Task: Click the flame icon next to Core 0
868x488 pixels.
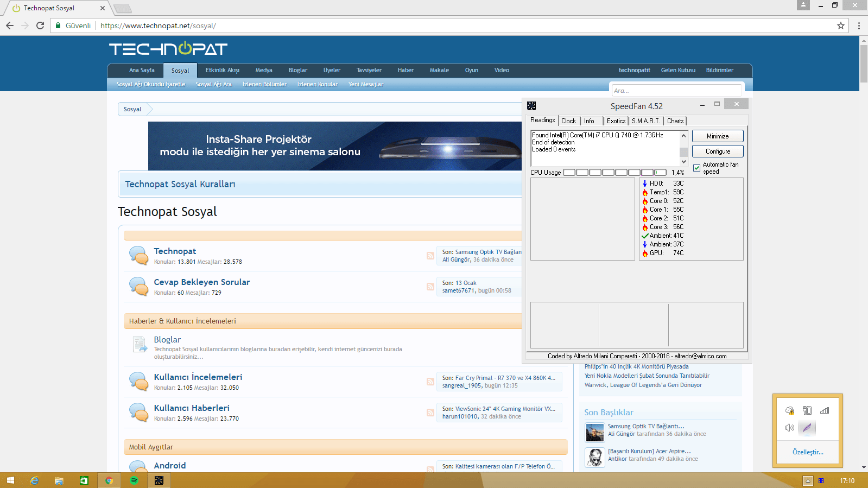Action: [645, 201]
